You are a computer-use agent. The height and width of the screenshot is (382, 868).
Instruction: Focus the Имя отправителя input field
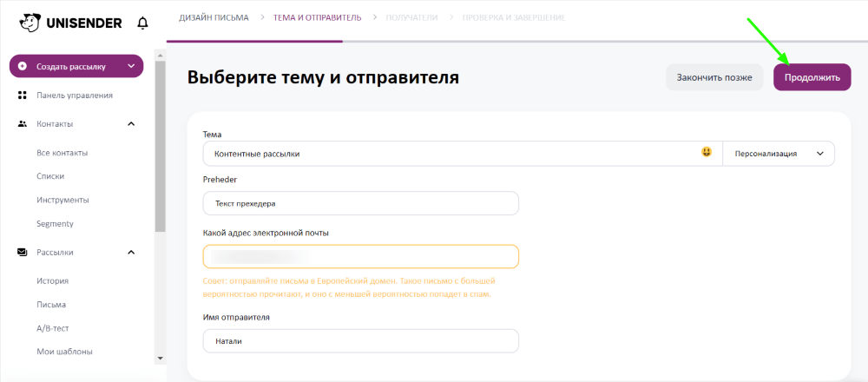[x=361, y=341]
